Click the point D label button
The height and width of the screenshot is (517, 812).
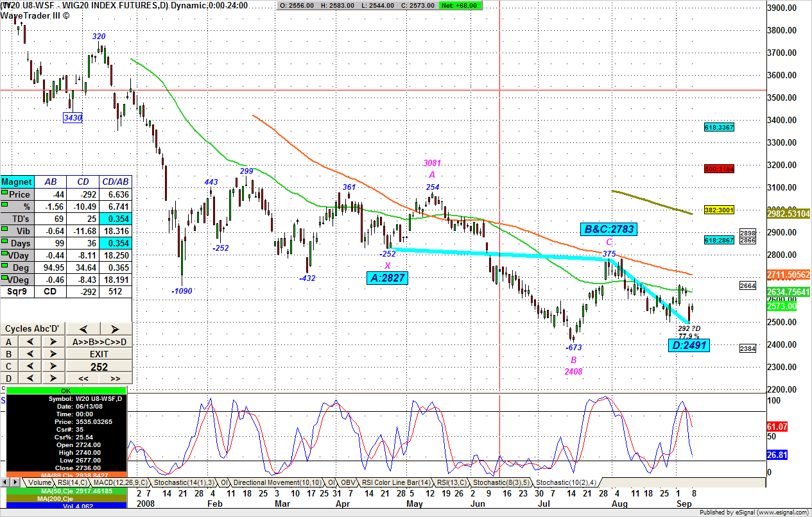[x=9, y=378]
